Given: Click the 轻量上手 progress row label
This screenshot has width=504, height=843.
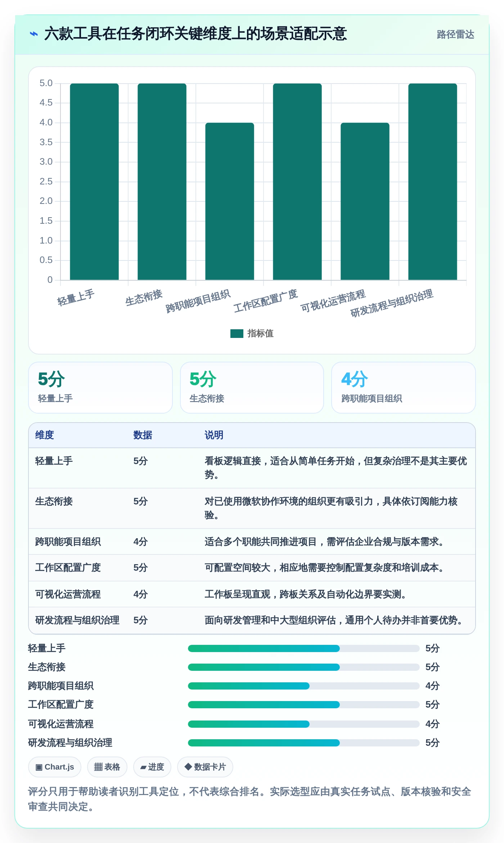Looking at the screenshot, I should coord(47,648).
